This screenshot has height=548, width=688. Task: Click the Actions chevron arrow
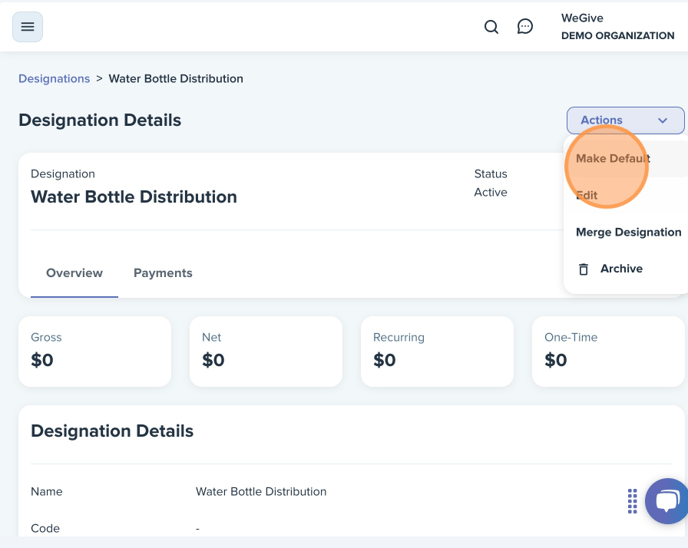click(x=663, y=120)
